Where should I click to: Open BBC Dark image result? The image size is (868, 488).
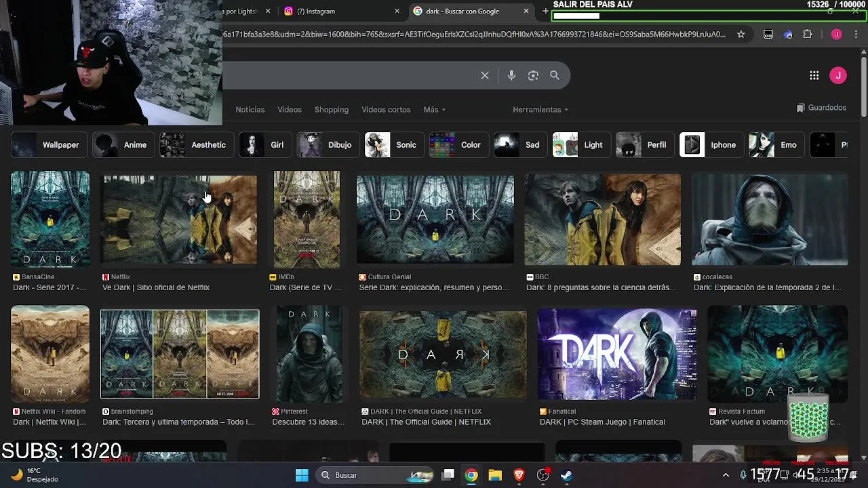coord(603,219)
